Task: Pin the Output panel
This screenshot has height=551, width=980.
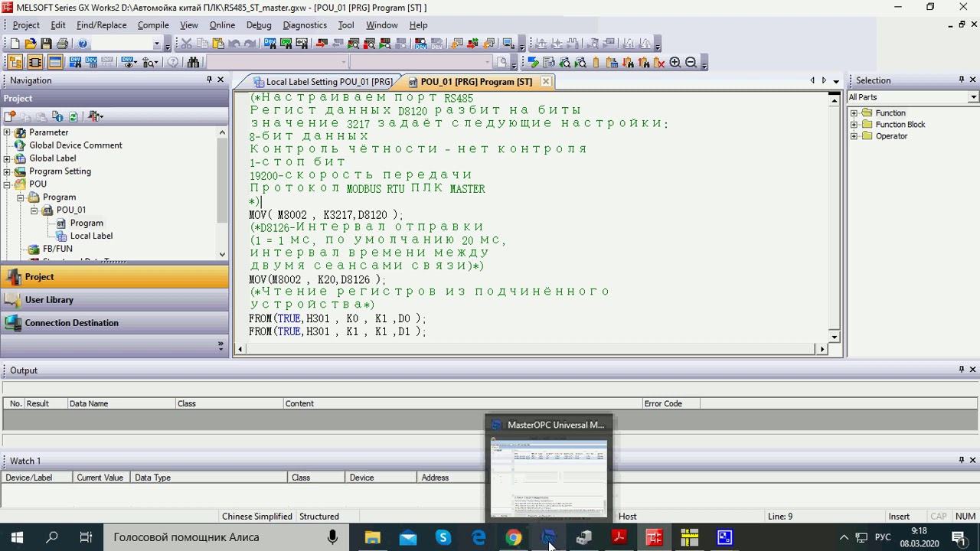Action: [962, 370]
